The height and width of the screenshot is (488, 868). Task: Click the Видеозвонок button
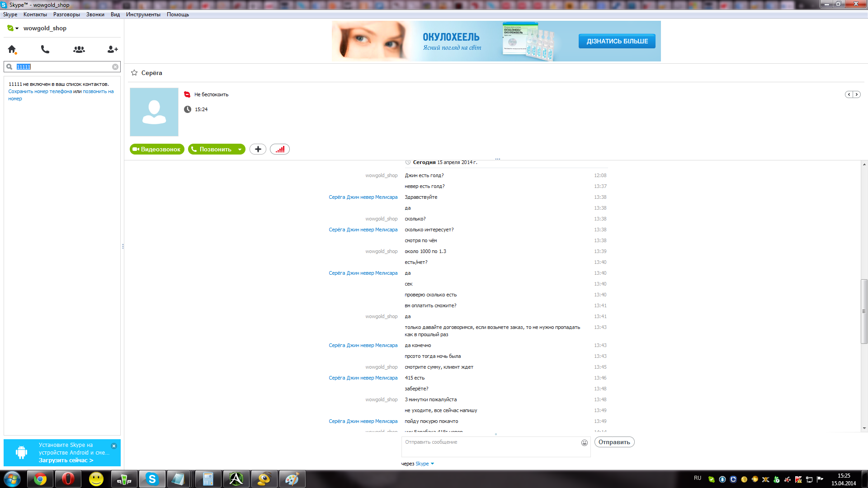click(x=157, y=149)
